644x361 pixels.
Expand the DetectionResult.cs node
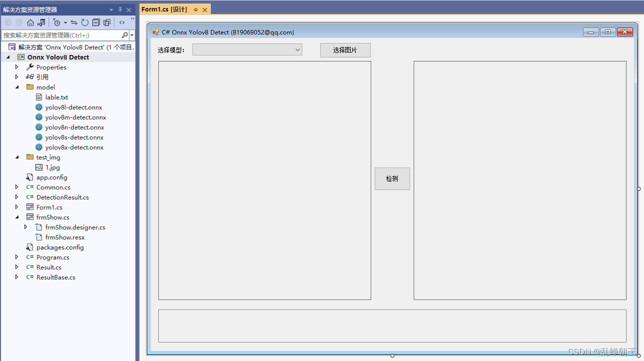pos(16,197)
